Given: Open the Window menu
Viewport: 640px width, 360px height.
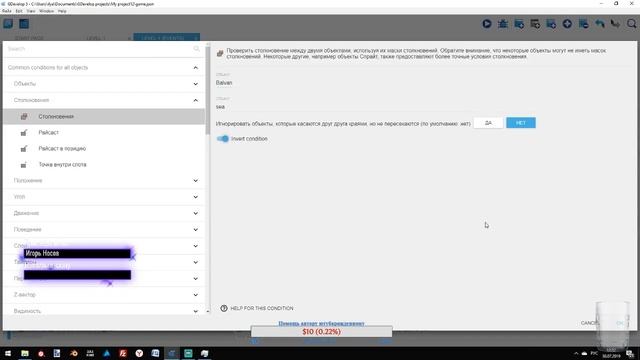Looking at the screenshot, I should pos(46,11).
